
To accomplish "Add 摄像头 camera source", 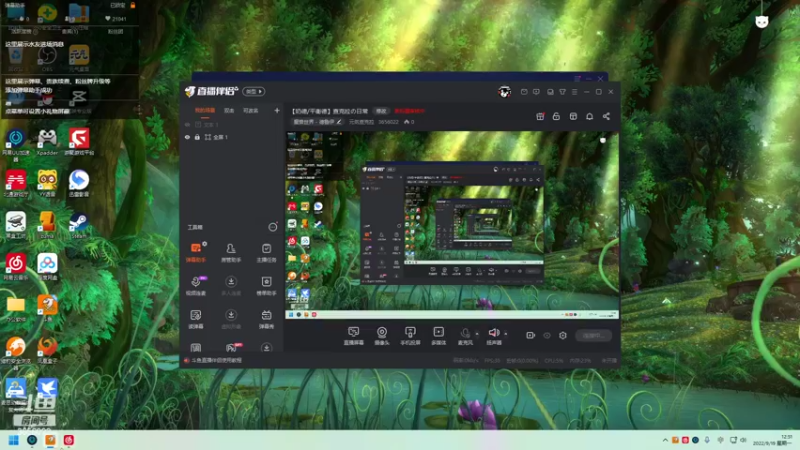I will [382, 336].
